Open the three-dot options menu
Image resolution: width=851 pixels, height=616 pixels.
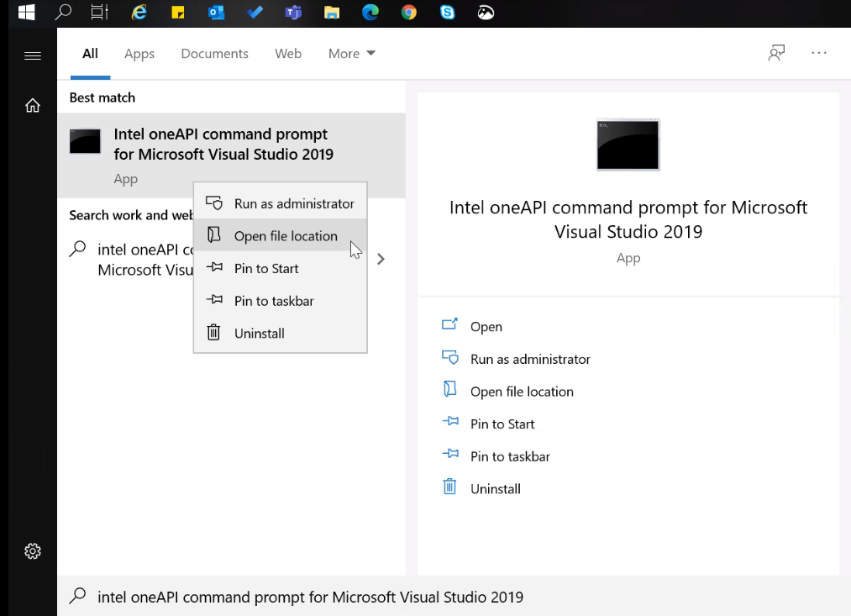tap(819, 53)
